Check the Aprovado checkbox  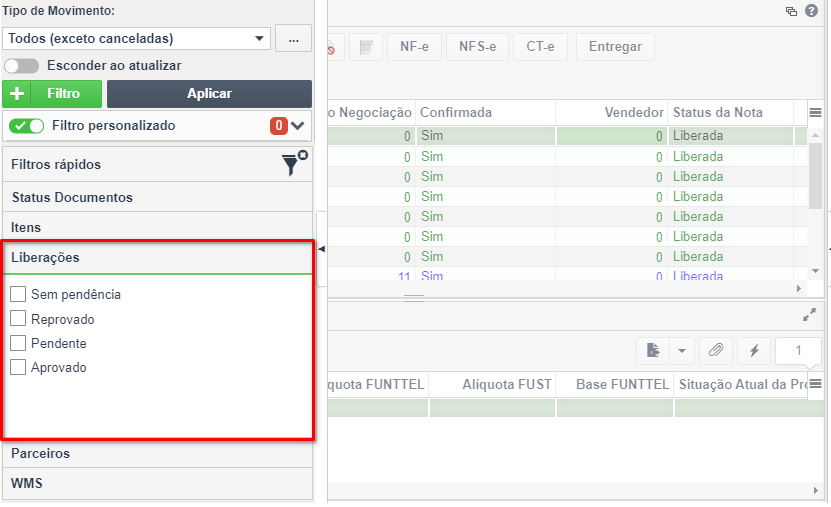tap(18, 367)
